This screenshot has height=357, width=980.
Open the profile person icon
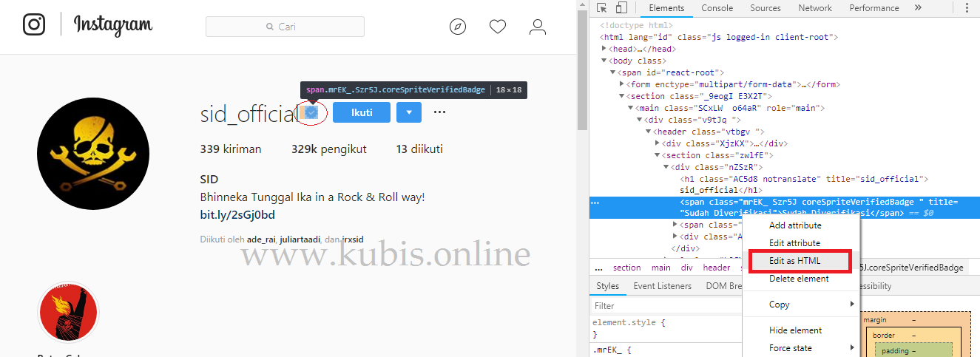click(x=538, y=27)
